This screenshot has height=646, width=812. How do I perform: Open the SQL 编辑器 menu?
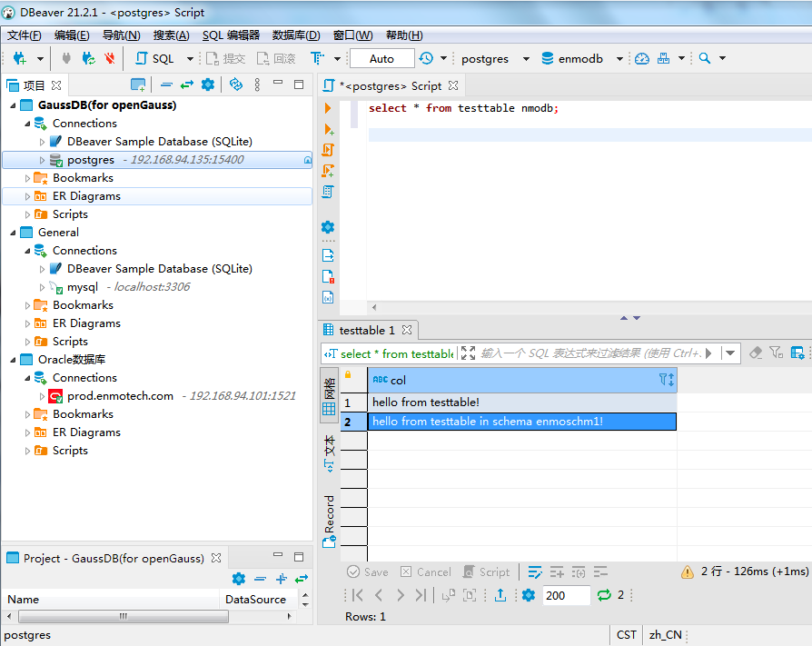pos(231,35)
